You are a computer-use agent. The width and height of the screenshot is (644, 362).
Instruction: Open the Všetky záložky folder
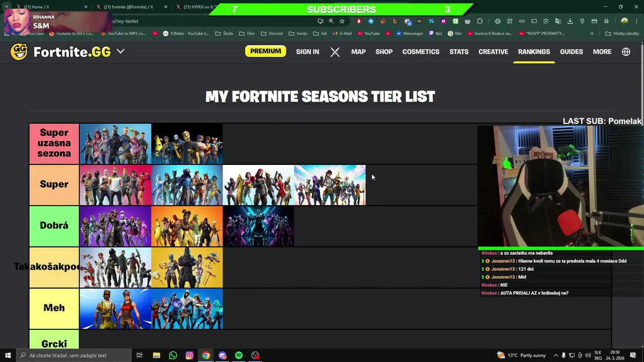(622, 34)
